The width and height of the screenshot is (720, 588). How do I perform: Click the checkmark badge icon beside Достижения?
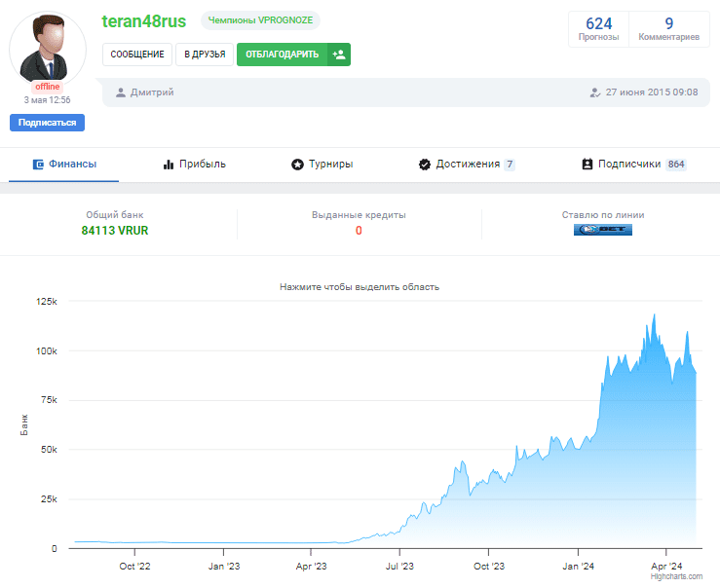[x=424, y=165]
